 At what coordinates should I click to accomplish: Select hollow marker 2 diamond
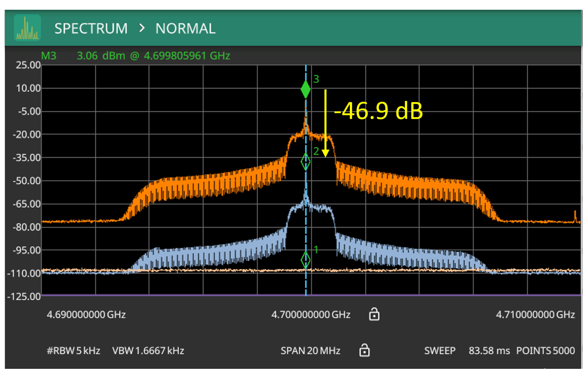coord(306,162)
